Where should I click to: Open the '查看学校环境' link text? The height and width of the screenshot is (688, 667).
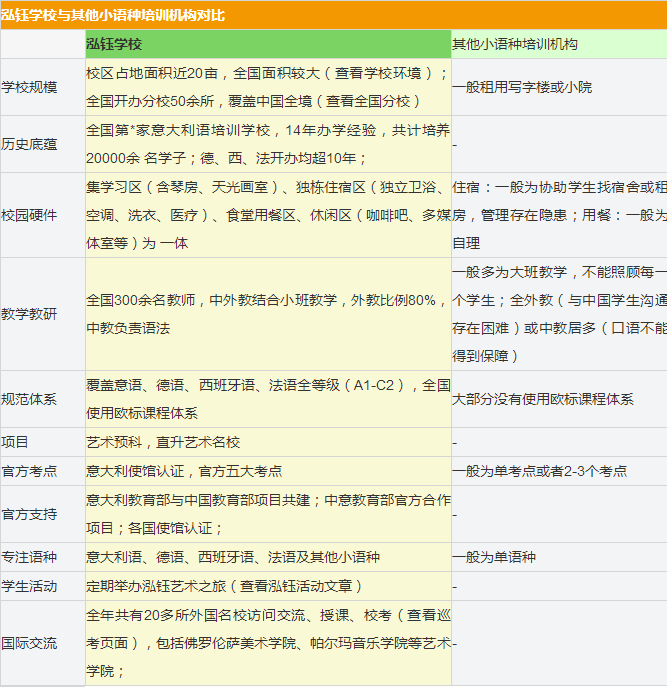point(377,73)
